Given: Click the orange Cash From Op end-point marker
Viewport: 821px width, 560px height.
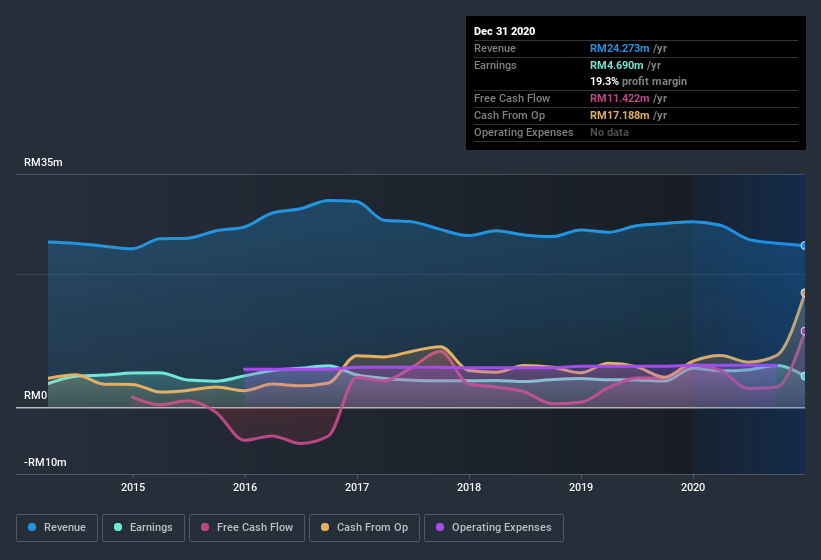Looking at the screenshot, I should pos(803,293).
